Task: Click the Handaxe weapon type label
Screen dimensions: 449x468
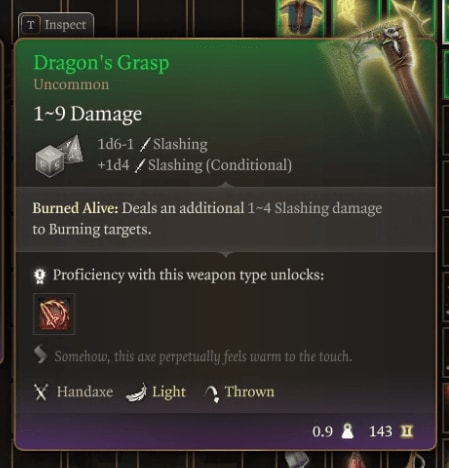Action: (85, 392)
